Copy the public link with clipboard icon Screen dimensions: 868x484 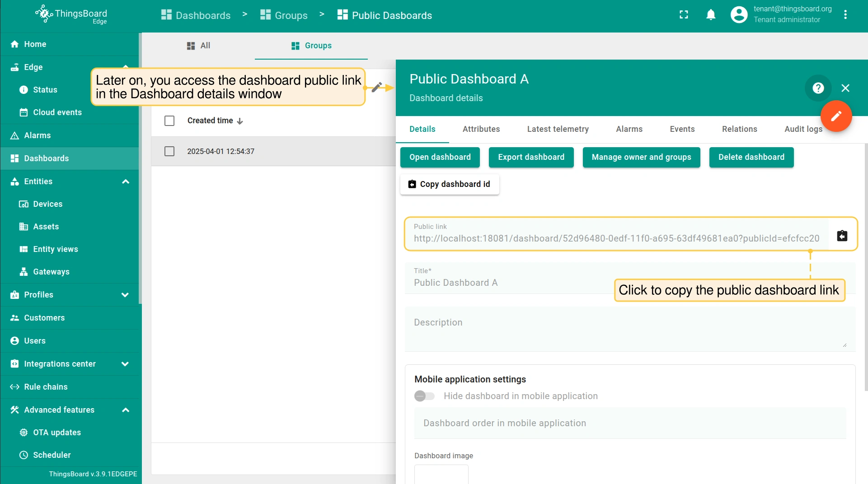842,236
